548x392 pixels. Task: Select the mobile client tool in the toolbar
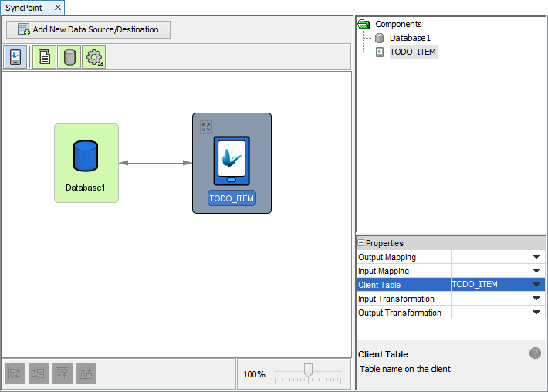[15, 57]
